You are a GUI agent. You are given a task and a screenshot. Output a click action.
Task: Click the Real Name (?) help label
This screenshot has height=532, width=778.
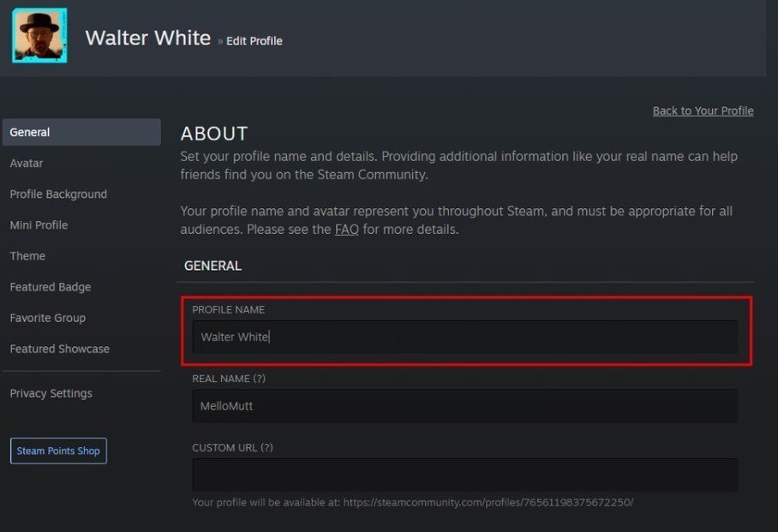tap(229, 379)
